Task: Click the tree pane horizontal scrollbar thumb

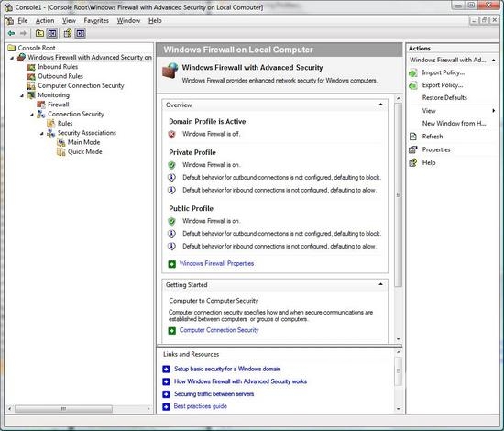Action: [63, 409]
